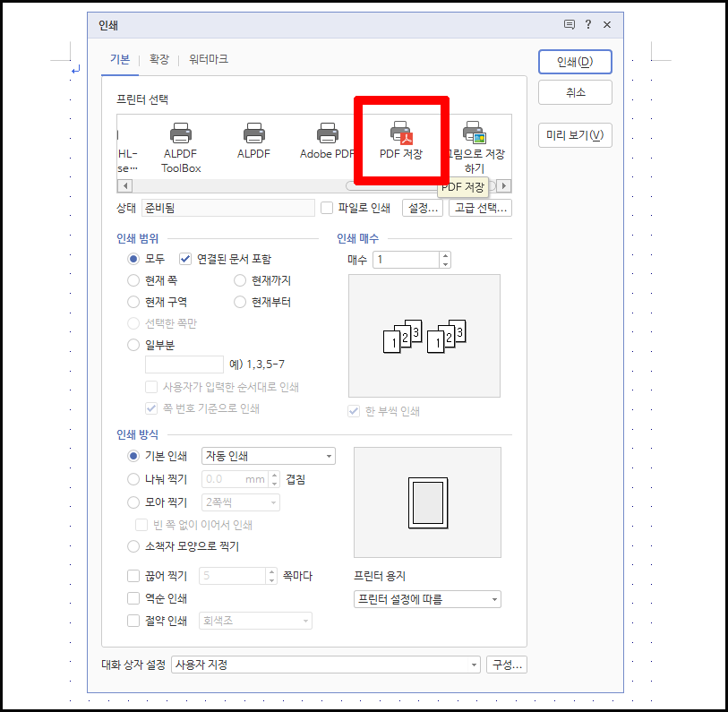Select the 현재 쪽 radio button

[133, 279]
